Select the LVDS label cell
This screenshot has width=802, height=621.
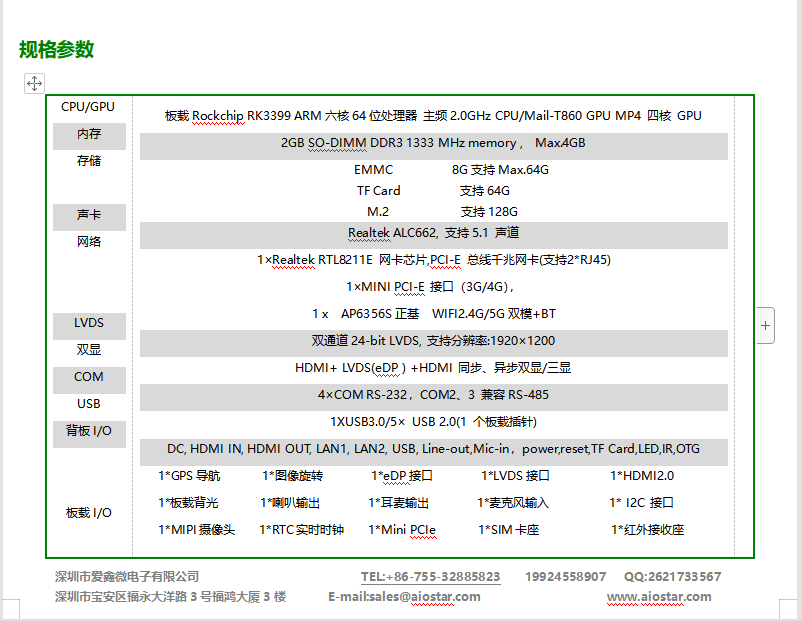click(x=89, y=323)
